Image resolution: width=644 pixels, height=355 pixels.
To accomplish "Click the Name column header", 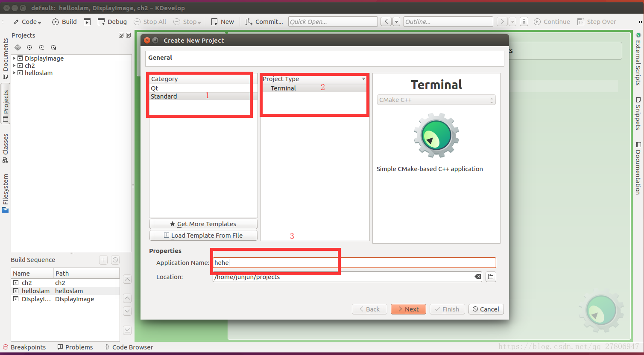I will pos(32,274).
